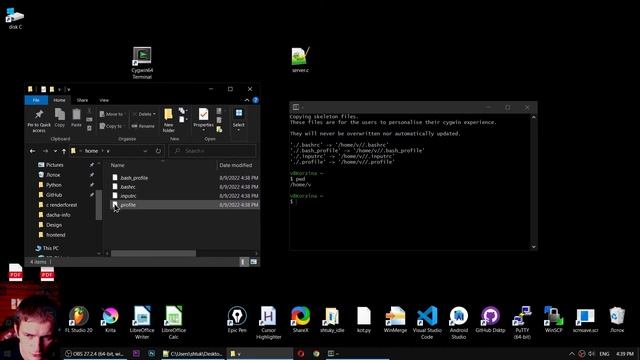This screenshot has width=640, height=360.
Task: Go up one folder level in Explorer
Action: coord(64,151)
